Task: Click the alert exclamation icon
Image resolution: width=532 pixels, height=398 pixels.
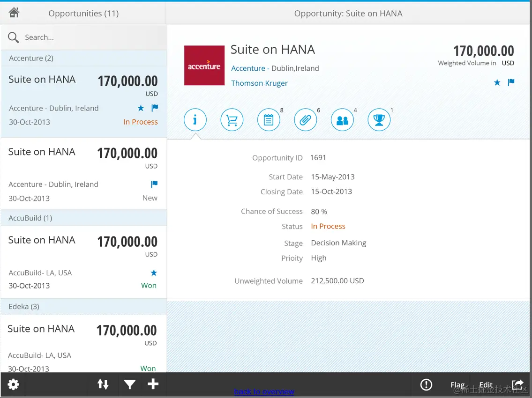Action: click(426, 384)
